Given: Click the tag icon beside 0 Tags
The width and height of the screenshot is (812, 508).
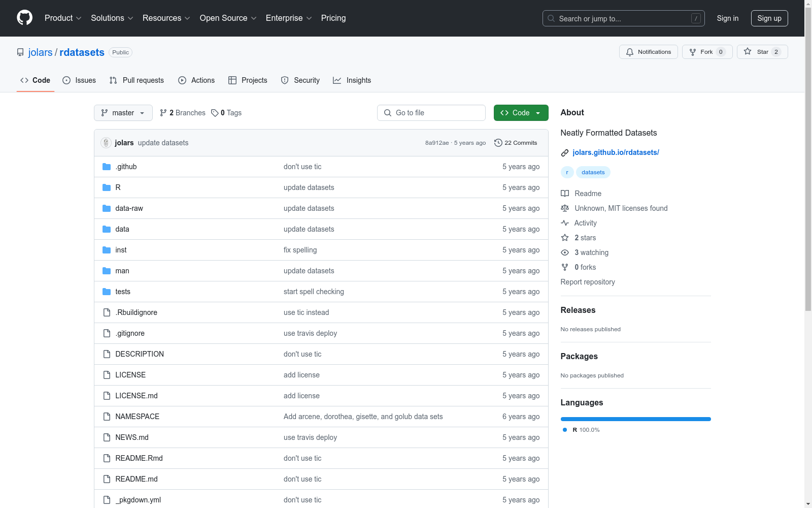Looking at the screenshot, I should pos(215,113).
